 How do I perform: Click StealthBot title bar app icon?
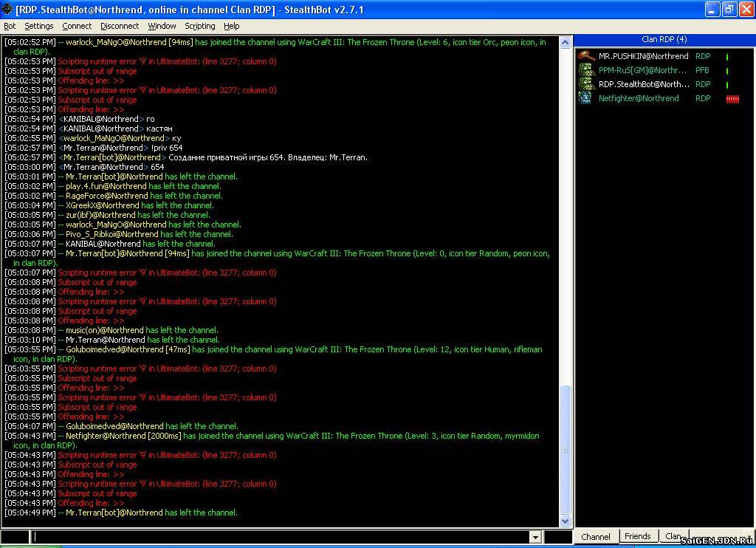(7, 9)
